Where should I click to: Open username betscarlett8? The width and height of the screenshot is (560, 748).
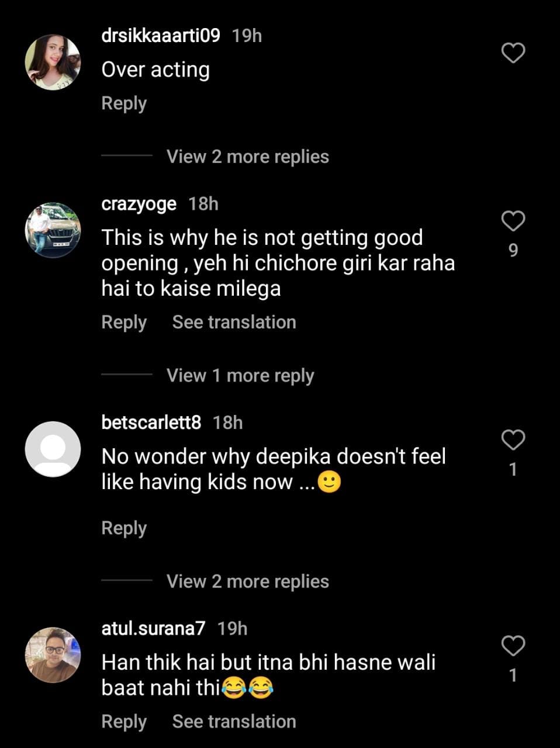coord(151,423)
